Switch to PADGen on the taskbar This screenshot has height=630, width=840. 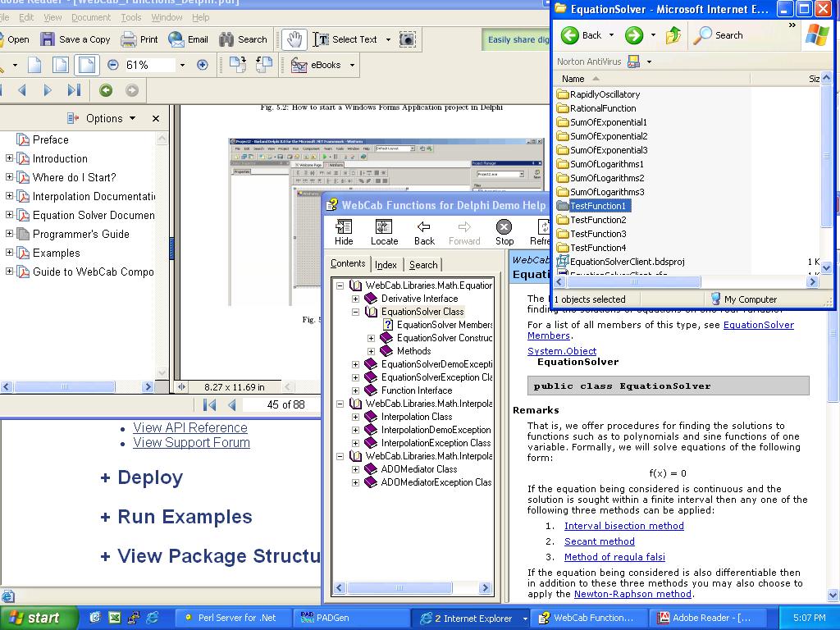(352, 618)
